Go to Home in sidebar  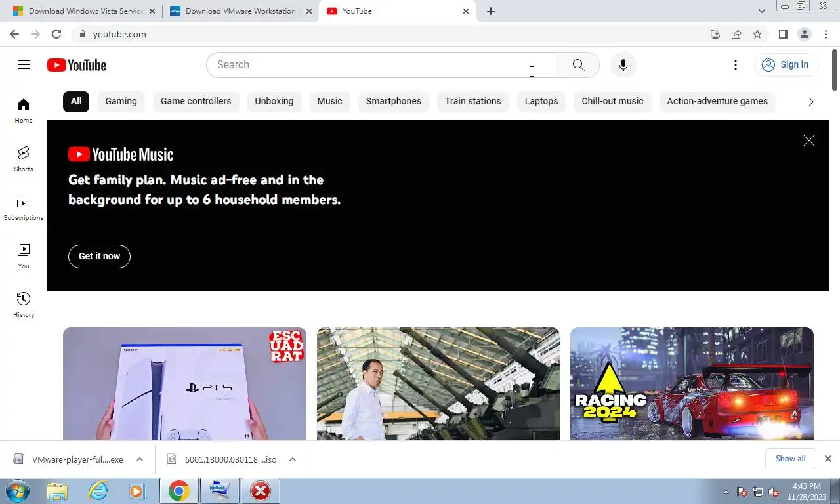coord(24,111)
